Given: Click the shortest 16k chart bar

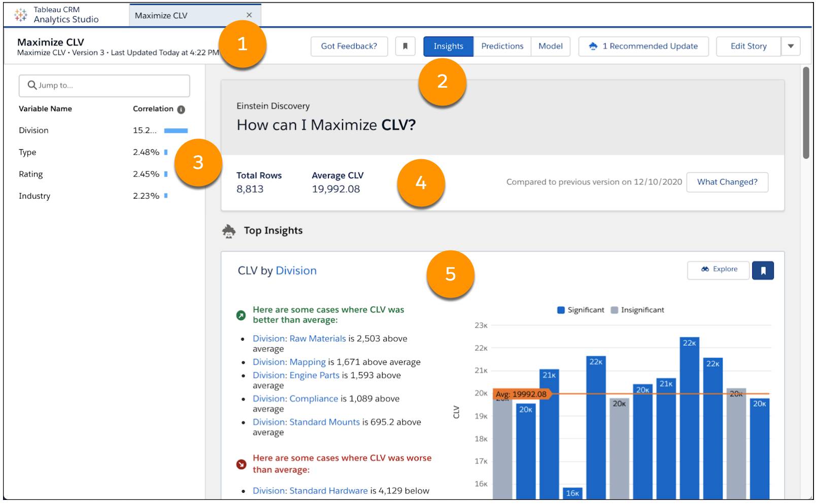Looking at the screenshot, I should point(572,493).
